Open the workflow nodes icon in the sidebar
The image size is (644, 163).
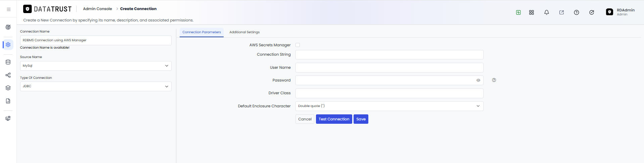coord(8,75)
